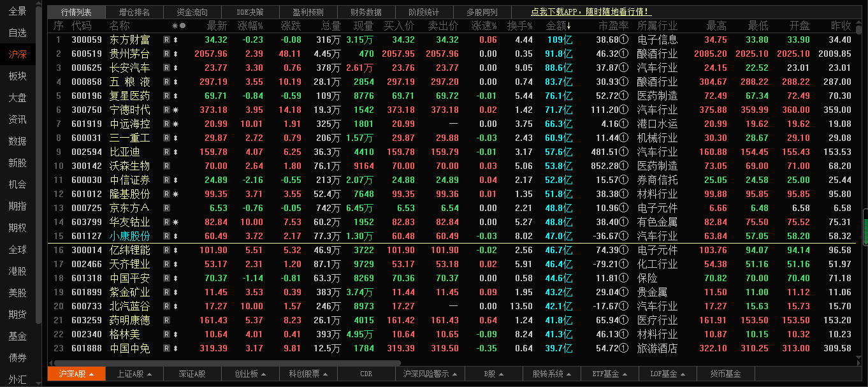Screen dimensions: 868x387
Task: Switch to 增仓排名 tab
Action: coord(134,12)
